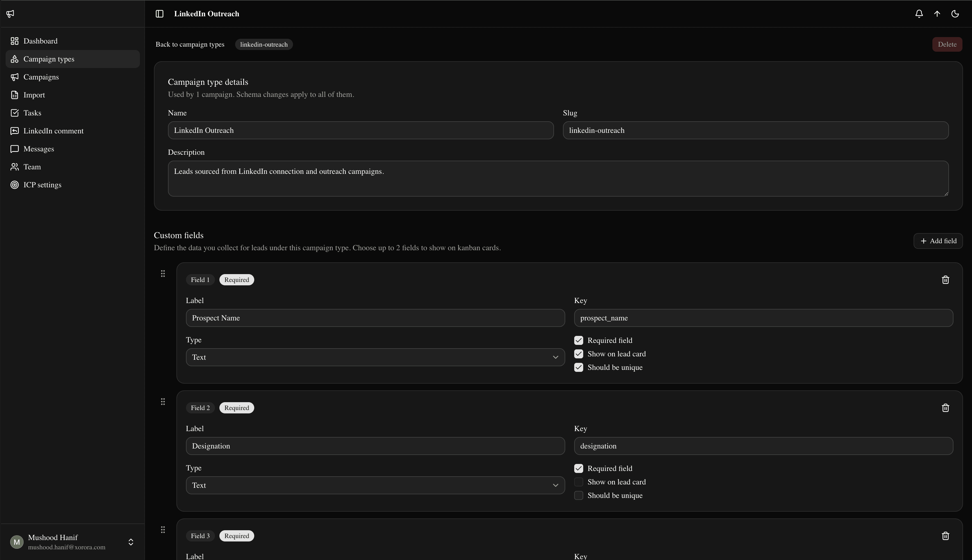Click the Campaign types shapes icon

15,59
